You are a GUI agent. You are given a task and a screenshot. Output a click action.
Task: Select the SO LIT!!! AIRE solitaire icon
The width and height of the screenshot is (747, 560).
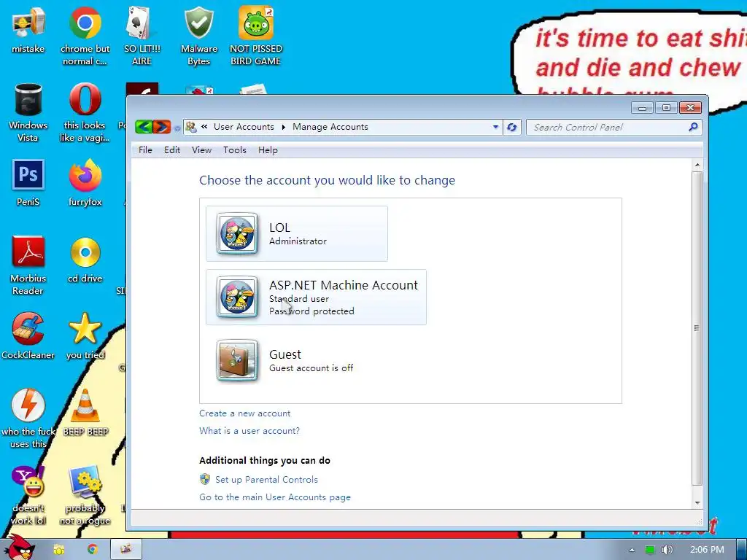point(142,36)
